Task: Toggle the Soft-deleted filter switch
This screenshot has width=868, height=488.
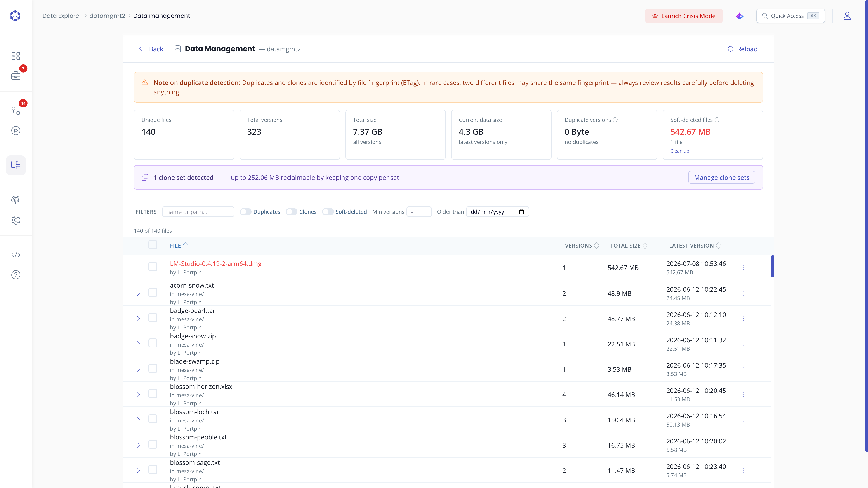Action: 328,212
